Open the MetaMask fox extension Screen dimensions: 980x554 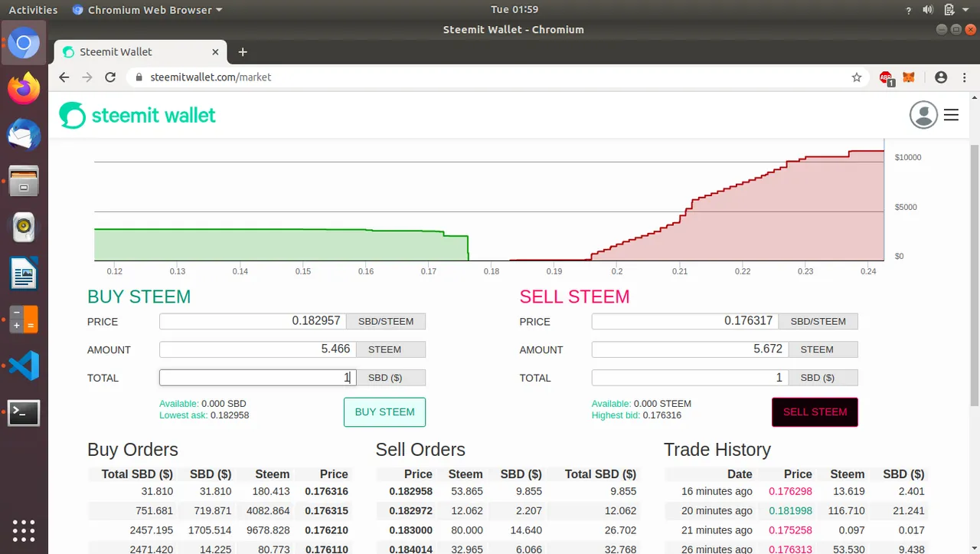[x=909, y=77]
